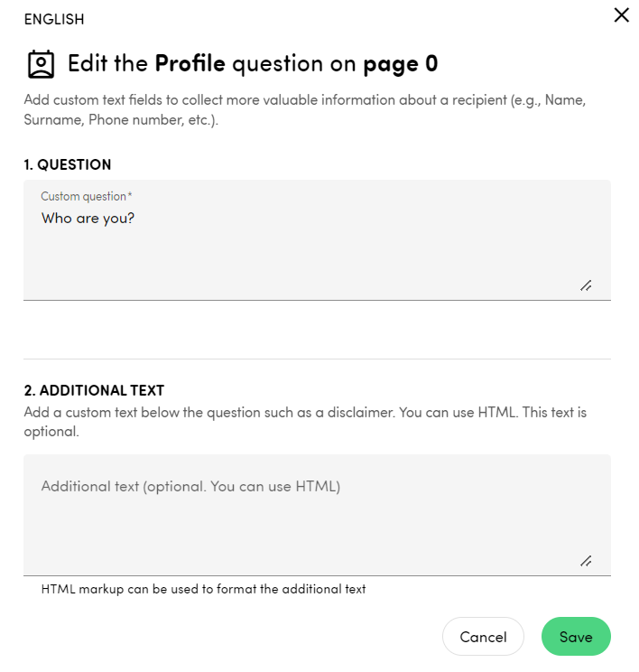Click the 'Additional text (optional...)' placeholder
The height and width of the screenshot is (672, 639).
190,486
